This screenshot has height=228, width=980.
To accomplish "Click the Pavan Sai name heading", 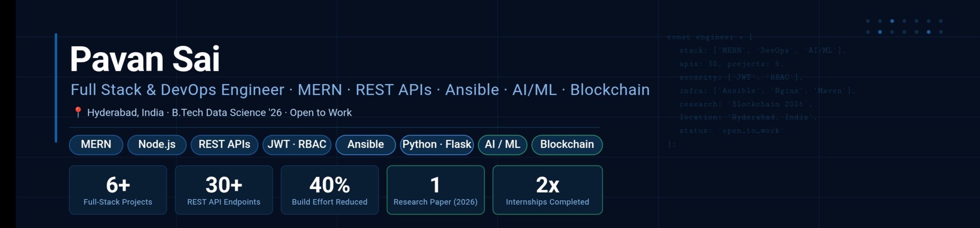I will click(145, 59).
